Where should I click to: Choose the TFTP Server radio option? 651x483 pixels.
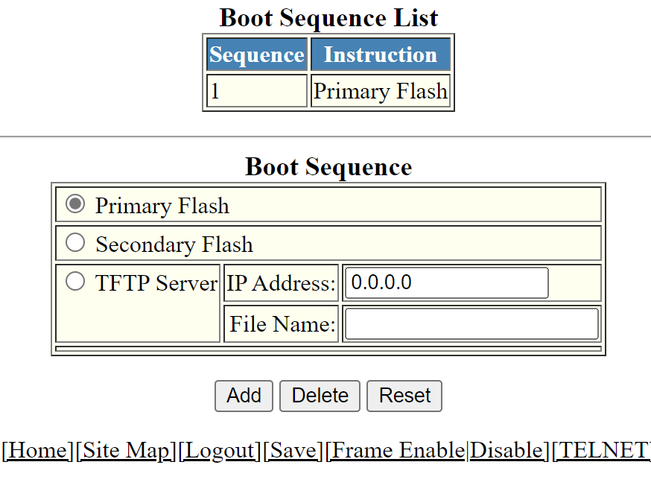point(75,282)
